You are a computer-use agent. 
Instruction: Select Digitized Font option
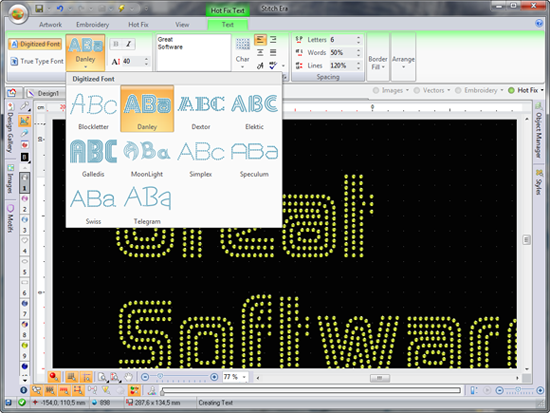point(35,44)
